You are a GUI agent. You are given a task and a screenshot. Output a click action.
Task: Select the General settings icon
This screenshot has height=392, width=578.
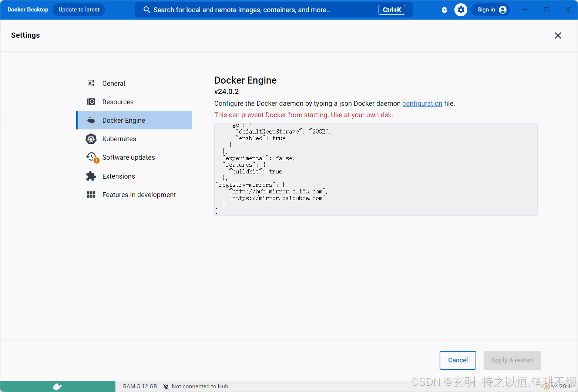pyautogui.click(x=91, y=83)
